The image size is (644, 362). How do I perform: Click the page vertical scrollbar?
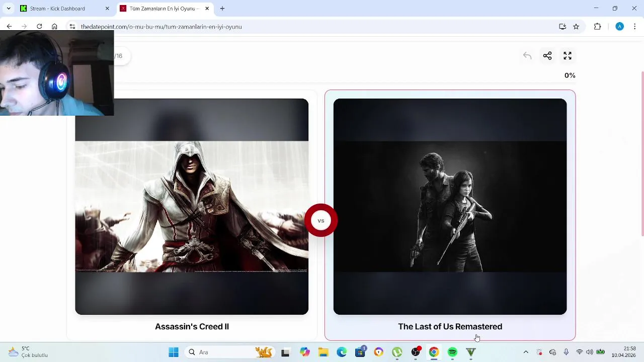[642, 154]
